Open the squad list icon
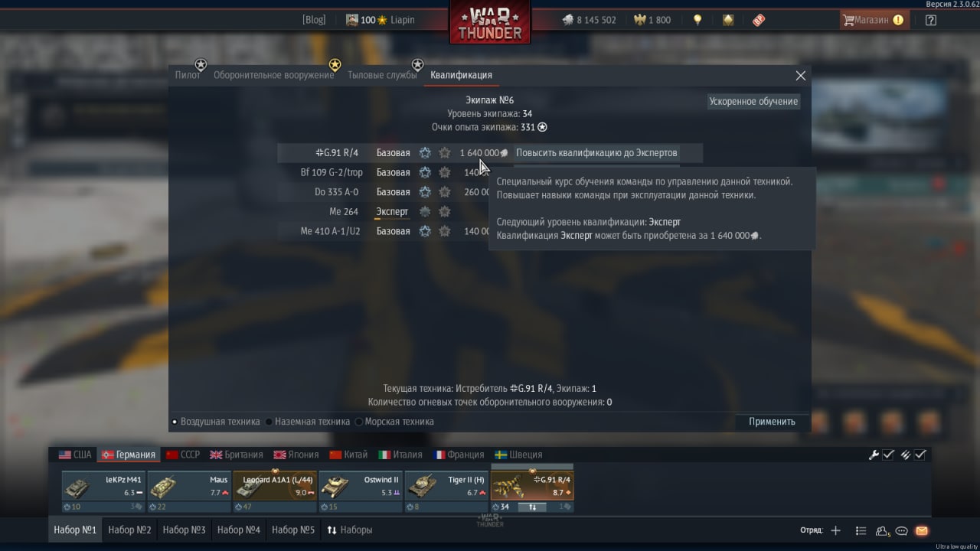 [x=861, y=530]
